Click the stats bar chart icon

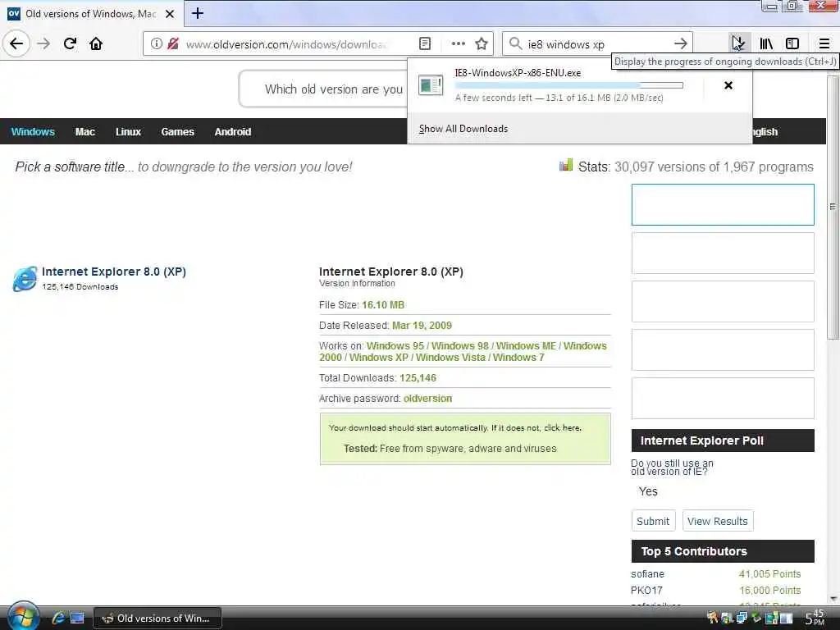pos(566,165)
